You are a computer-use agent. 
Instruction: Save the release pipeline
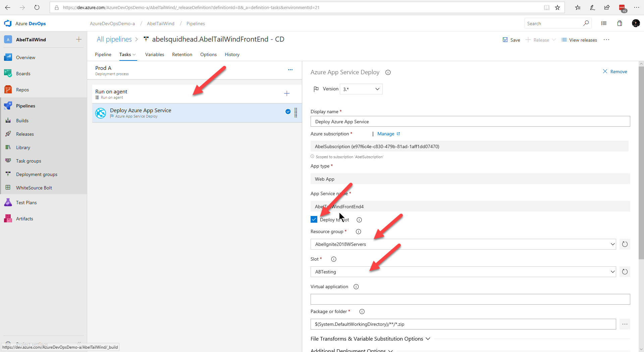(x=512, y=40)
